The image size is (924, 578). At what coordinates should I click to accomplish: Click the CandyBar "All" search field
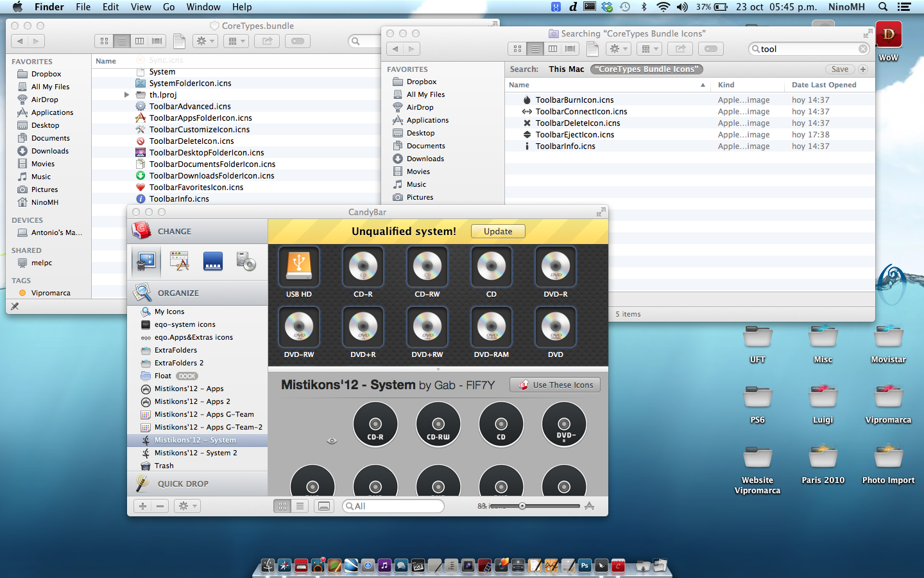click(x=393, y=506)
